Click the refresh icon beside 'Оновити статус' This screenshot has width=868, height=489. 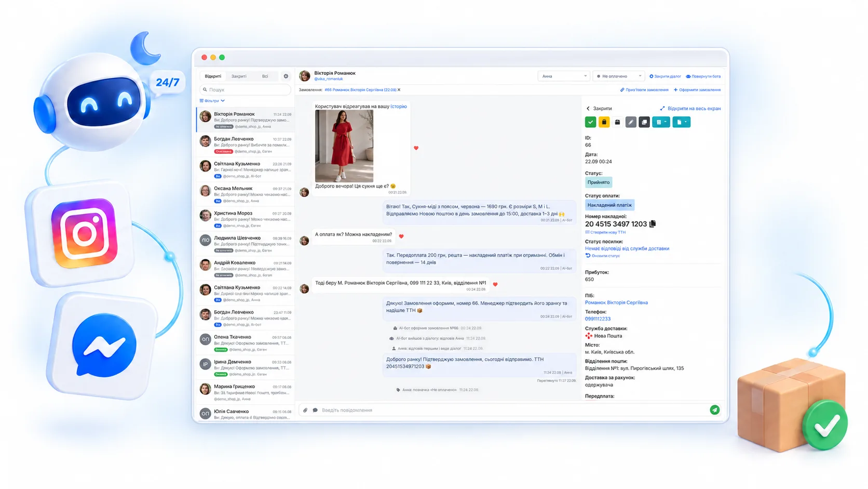588,256
